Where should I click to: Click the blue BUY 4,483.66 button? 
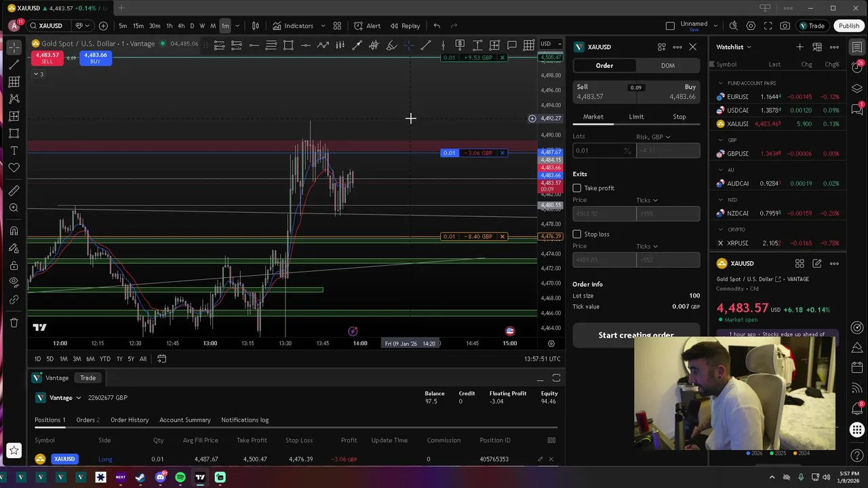(x=95, y=58)
